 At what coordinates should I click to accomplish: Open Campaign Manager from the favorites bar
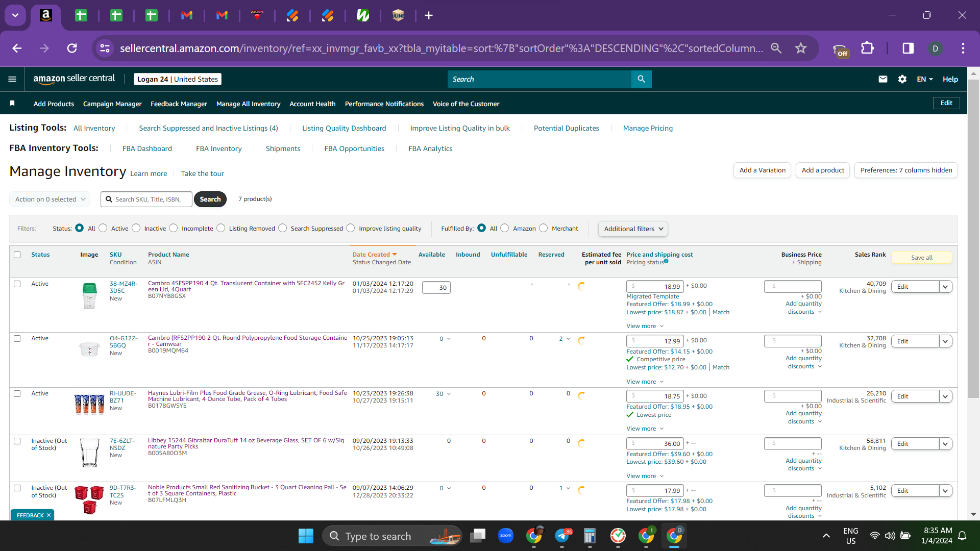[x=112, y=104]
